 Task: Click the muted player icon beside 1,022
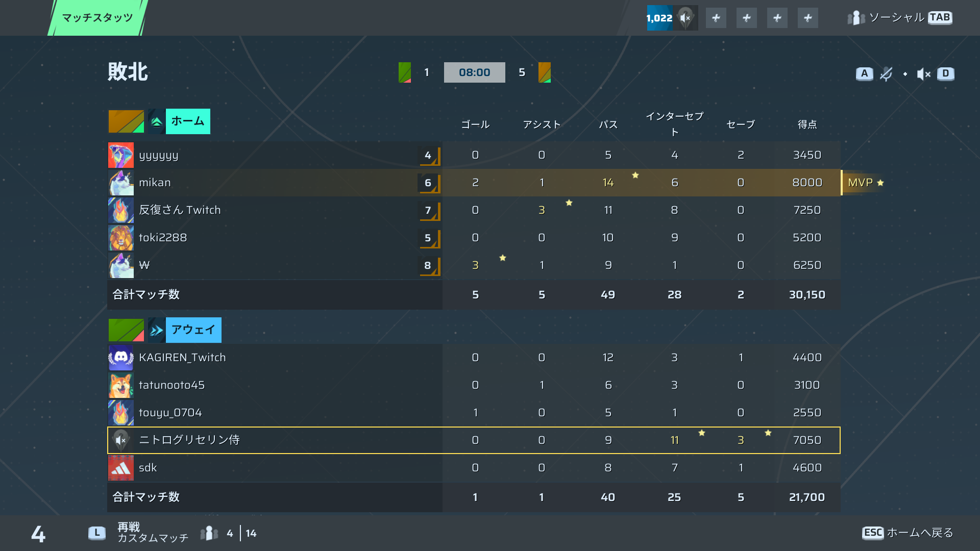pyautogui.click(x=685, y=18)
